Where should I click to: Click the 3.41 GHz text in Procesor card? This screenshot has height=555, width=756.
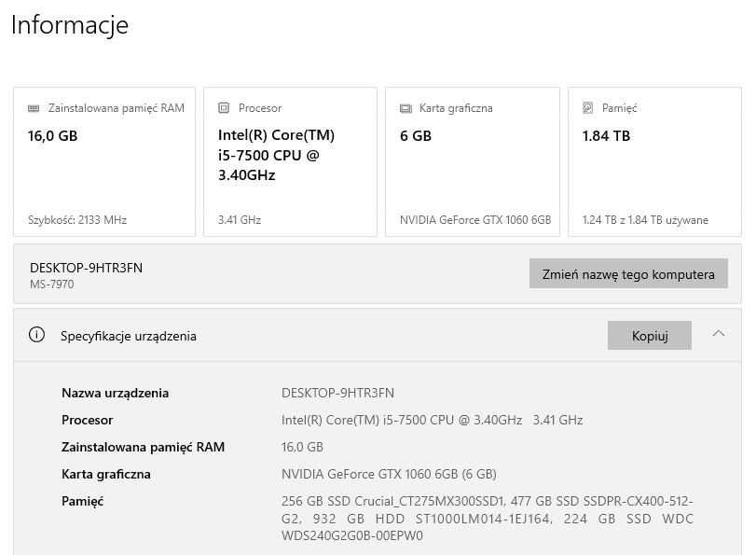(x=240, y=220)
